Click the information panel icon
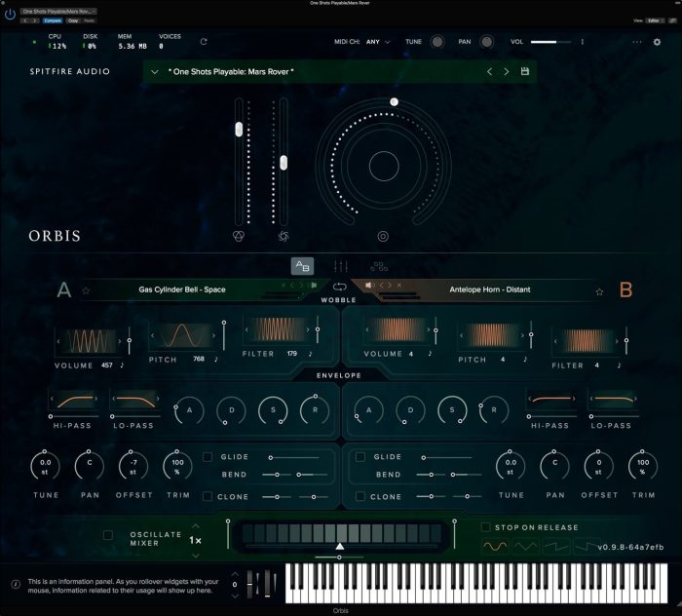This screenshot has width=682, height=616. point(16,584)
